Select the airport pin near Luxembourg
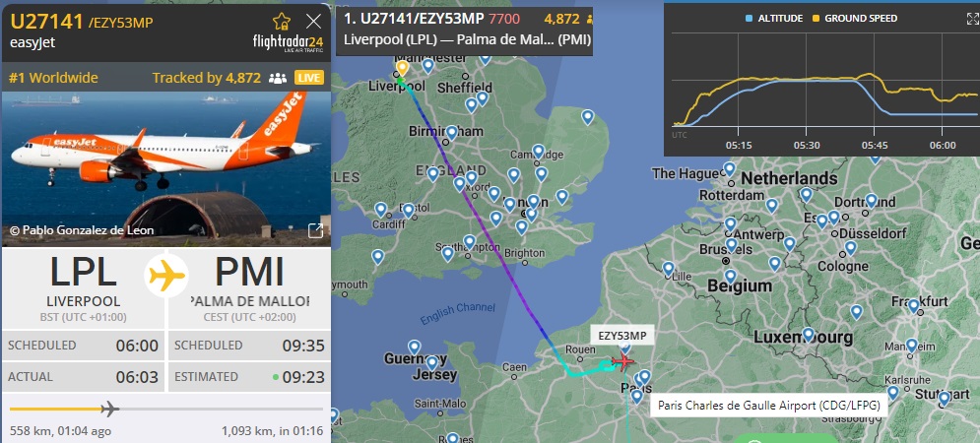The height and width of the screenshot is (443, 980). pos(808,335)
